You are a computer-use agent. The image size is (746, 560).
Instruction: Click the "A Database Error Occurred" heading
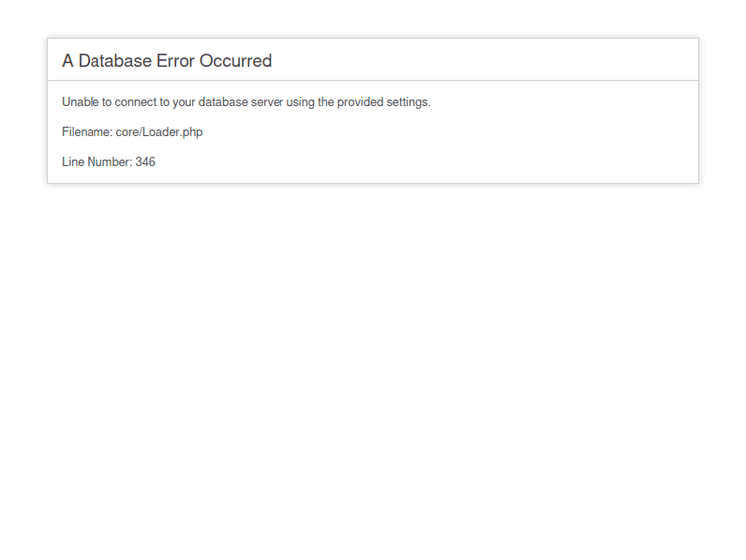[x=166, y=61]
